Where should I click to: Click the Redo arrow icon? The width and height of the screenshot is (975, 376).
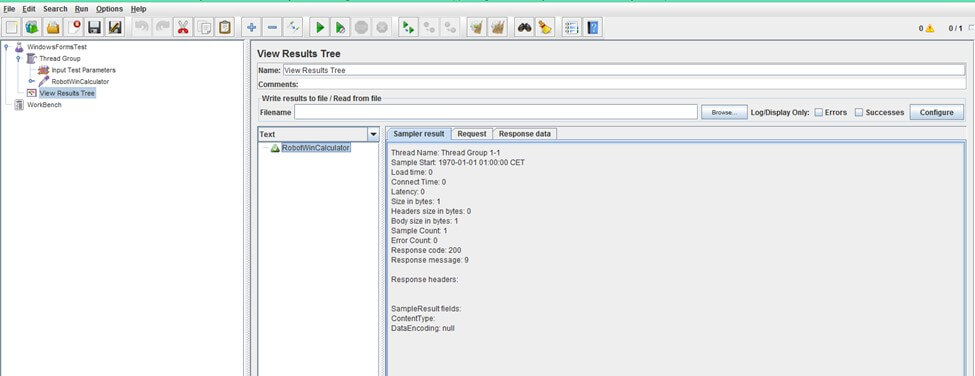point(162,27)
